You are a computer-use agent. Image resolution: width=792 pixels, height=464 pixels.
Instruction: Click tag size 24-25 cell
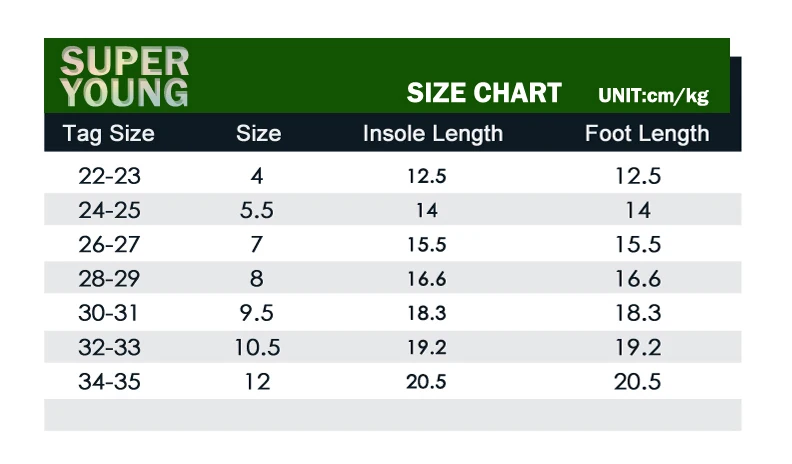click(x=109, y=211)
